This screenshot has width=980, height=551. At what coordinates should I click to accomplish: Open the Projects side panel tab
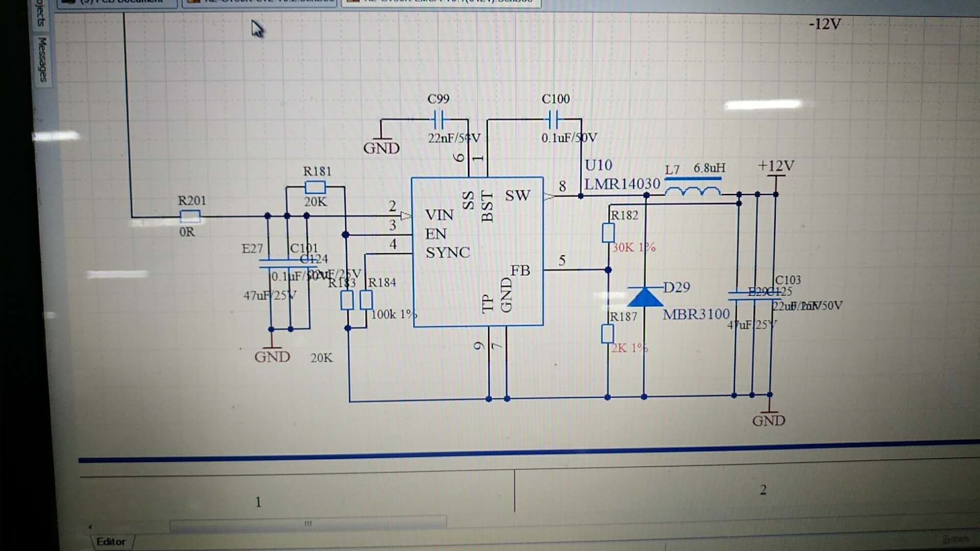pos(41,13)
